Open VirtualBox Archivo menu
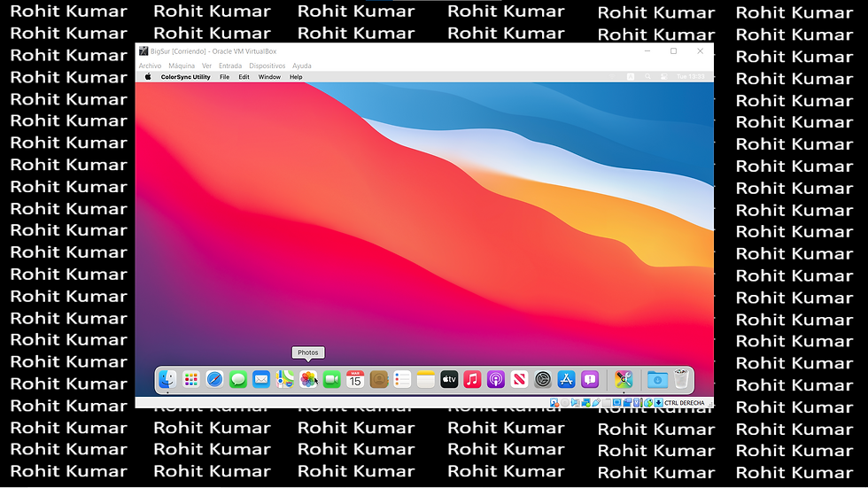This screenshot has height=488, width=868. [150, 66]
